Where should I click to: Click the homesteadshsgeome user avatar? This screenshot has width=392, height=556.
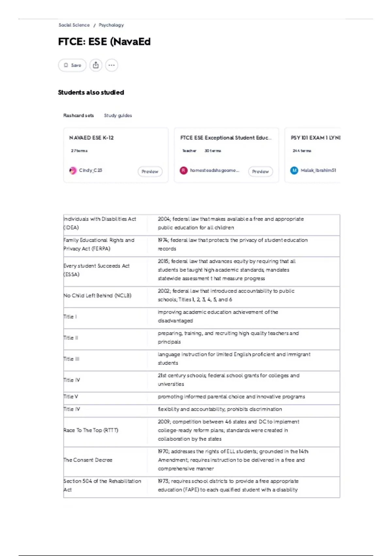[x=184, y=170]
